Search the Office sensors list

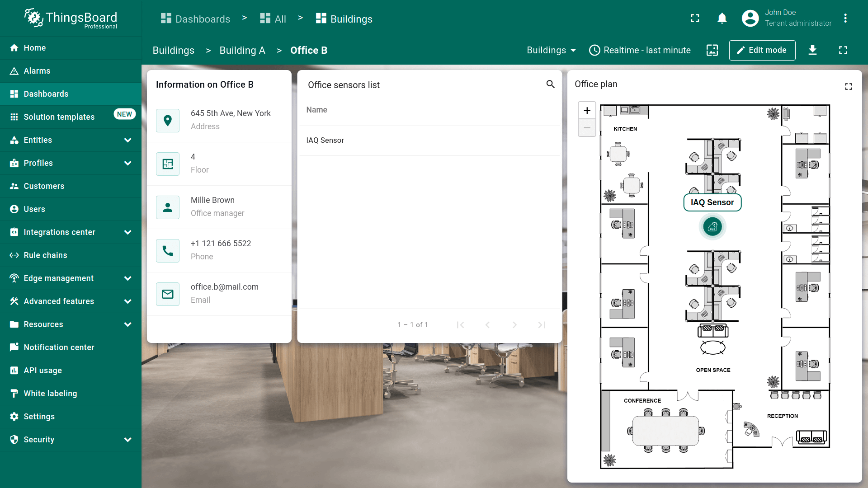(550, 84)
